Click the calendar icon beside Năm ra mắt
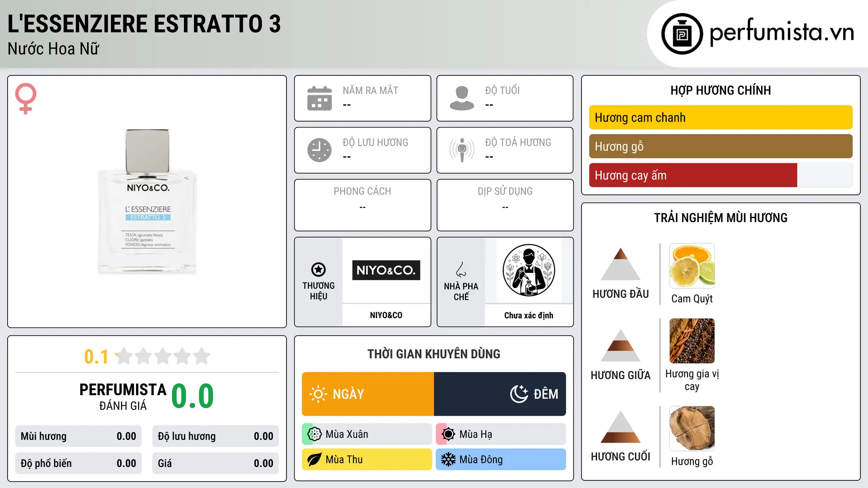Screen dimensions: 868x488 click(320, 98)
